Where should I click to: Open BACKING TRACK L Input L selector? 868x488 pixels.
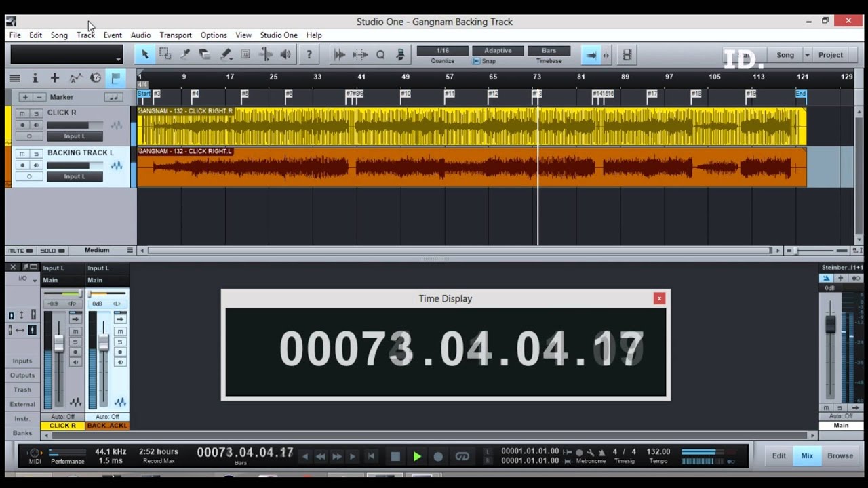pos(75,176)
